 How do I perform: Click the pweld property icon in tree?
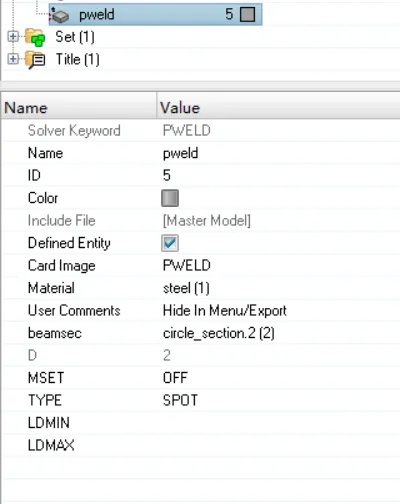coord(60,15)
